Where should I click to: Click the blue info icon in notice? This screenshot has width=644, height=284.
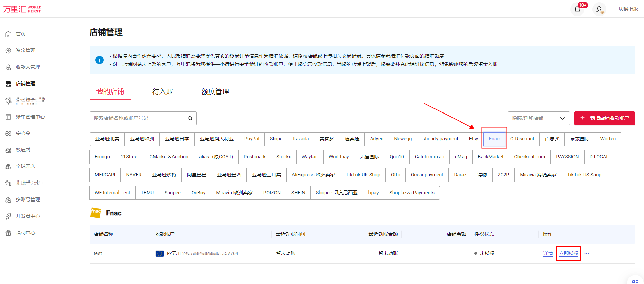click(x=100, y=60)
